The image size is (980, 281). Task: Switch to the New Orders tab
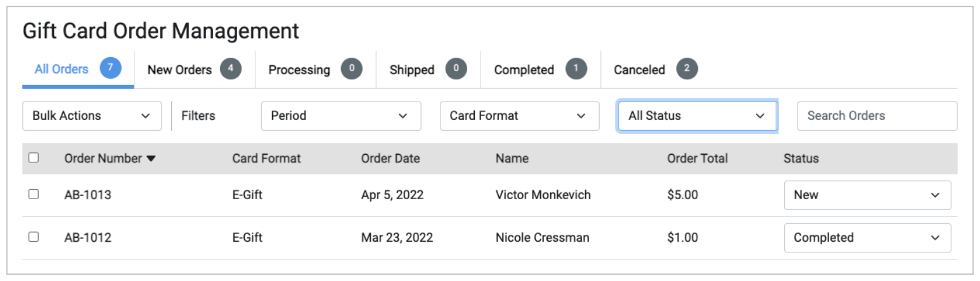pyautogui.click(x=179, y=70)
